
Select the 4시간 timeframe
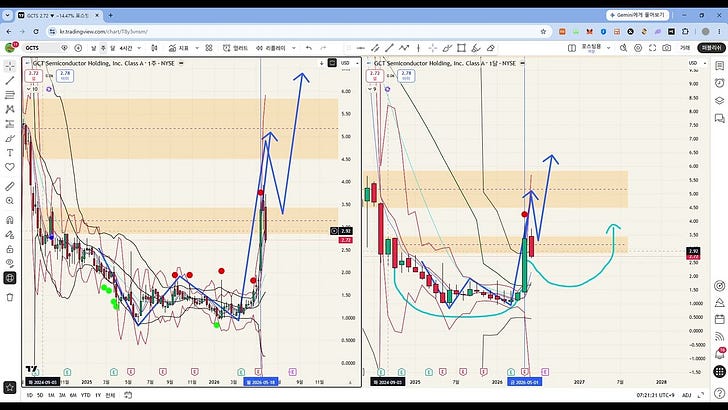click(x=126, y=48)
